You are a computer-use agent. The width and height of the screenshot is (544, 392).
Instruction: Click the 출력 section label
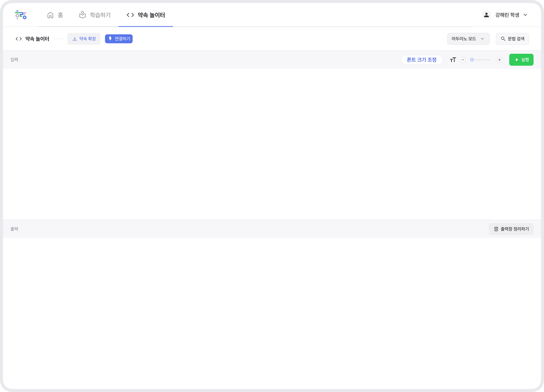pos(14,229)
